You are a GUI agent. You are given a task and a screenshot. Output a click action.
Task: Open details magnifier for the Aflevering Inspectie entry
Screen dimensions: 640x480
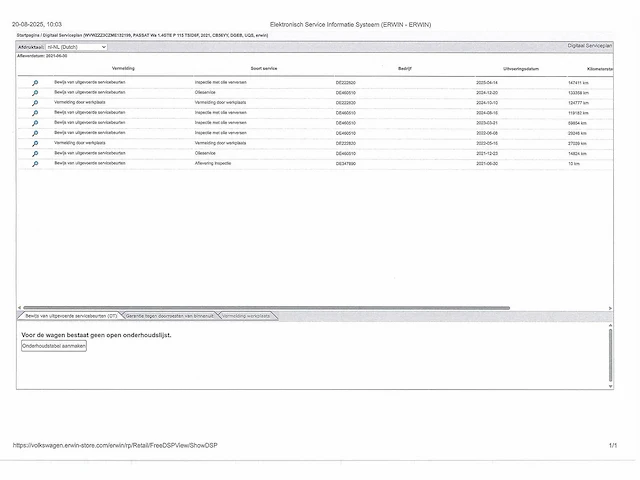coord(35,164)
